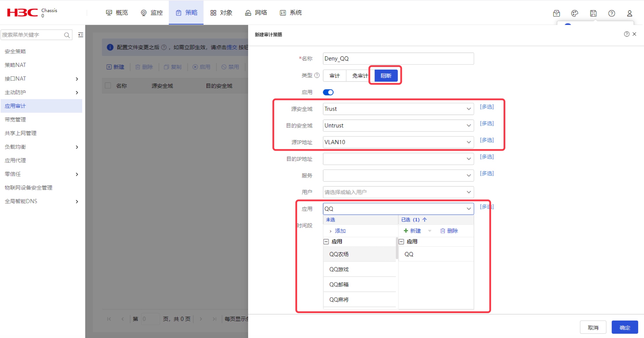Image resolution: width=644 pixels, height=338 pixels.
Task: Check the select-all checkbox in the table header
Action: pyautogui.click(x=108, y=86)
